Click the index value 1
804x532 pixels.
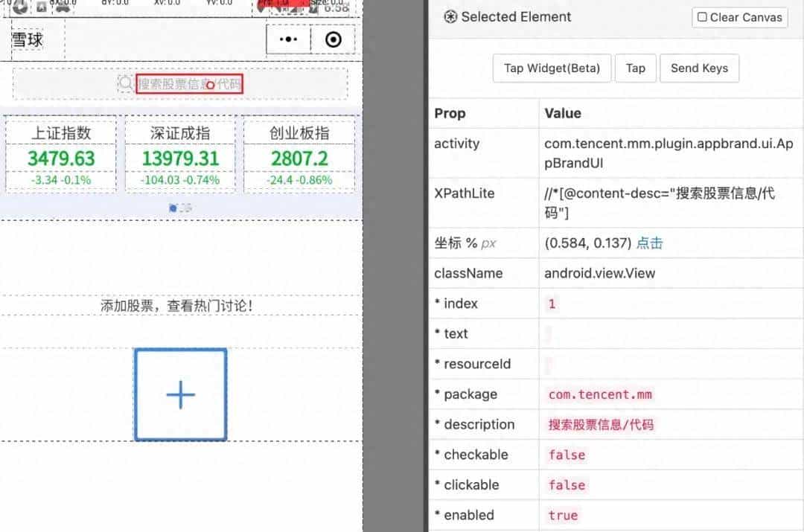tap(552, 304)
